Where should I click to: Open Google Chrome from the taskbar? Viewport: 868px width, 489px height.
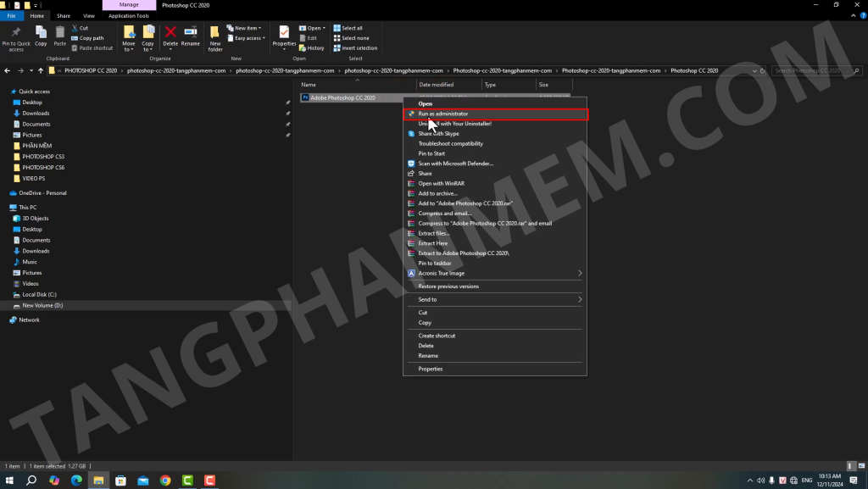coord(165,481)
